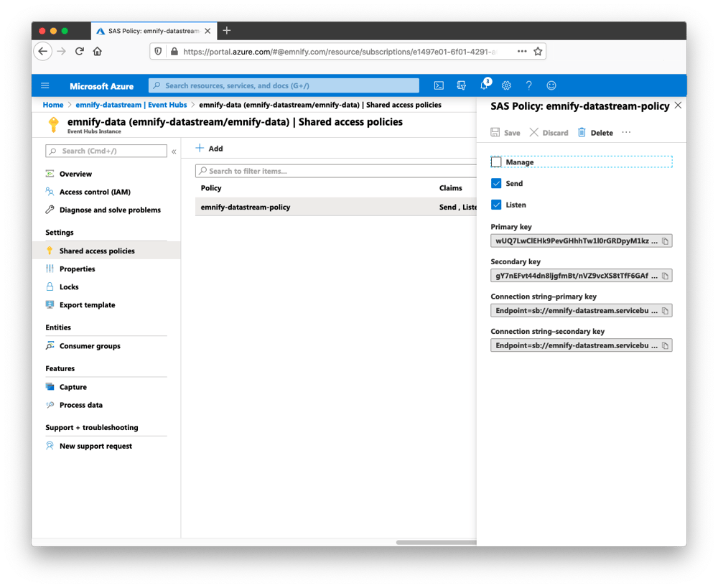The image size is (718, 588).
Task: Go forward in the browser
Action: click(x=61, y=51)
